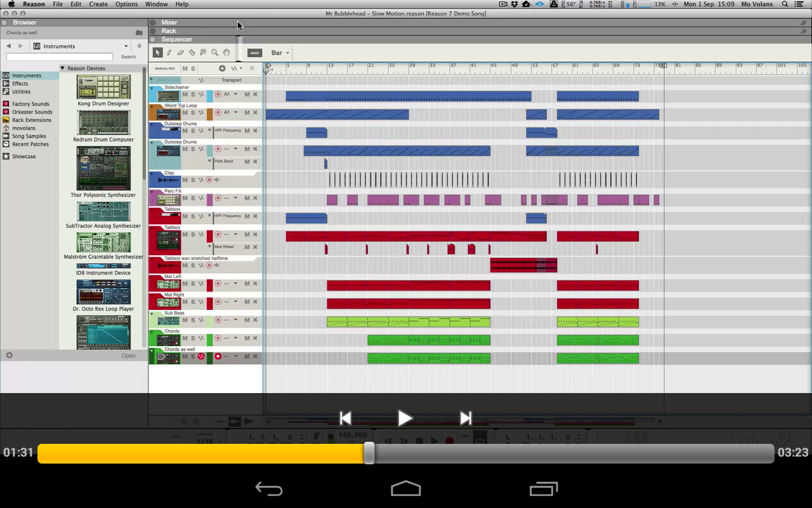Open the Create menu

coord(98,4)
